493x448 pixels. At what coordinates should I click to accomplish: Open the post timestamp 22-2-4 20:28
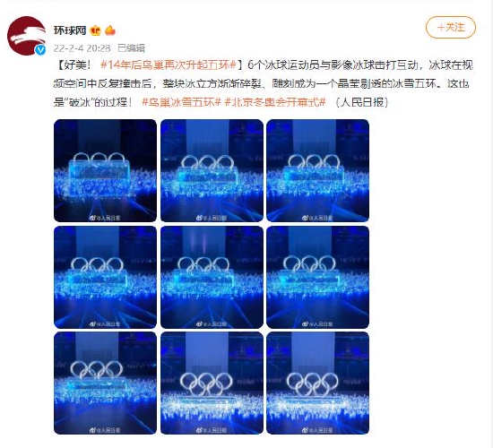(x=82, y=48)
